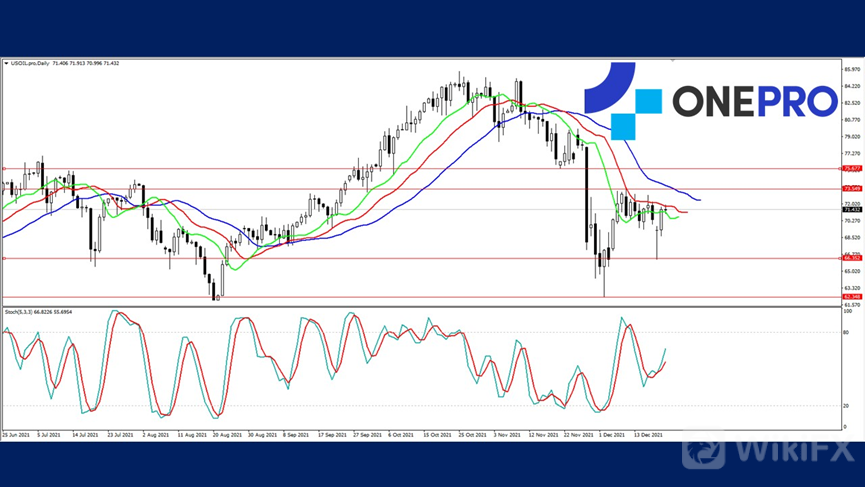Select the 75.877 red price label
This screenshot has height=487, width=865.
point(853,169)
